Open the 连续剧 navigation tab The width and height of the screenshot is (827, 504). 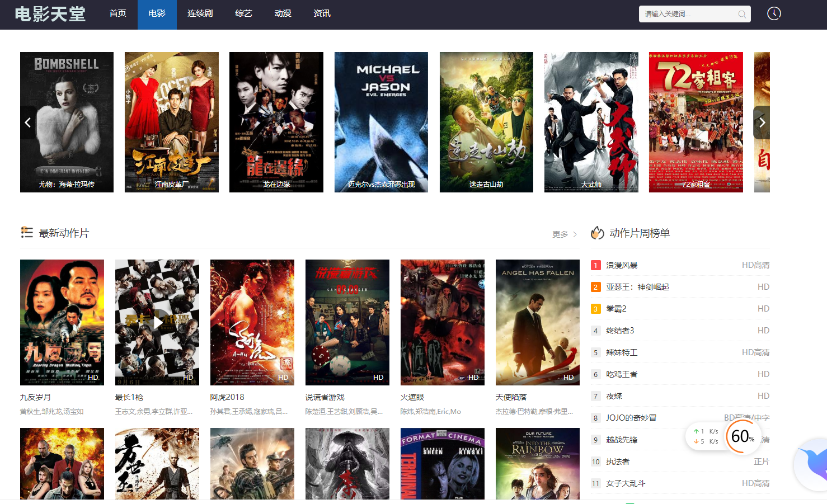point(200,13)
